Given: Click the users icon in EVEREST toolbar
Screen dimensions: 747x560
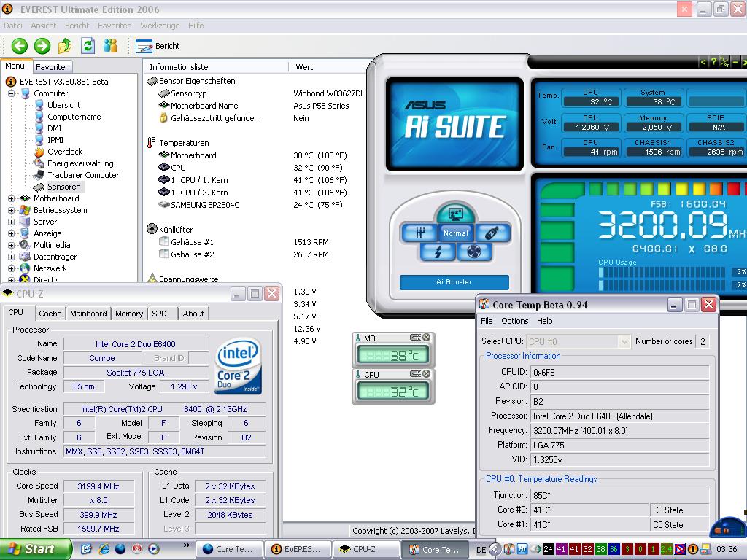Looking at the screenshot, I should (x=111, y=46).
